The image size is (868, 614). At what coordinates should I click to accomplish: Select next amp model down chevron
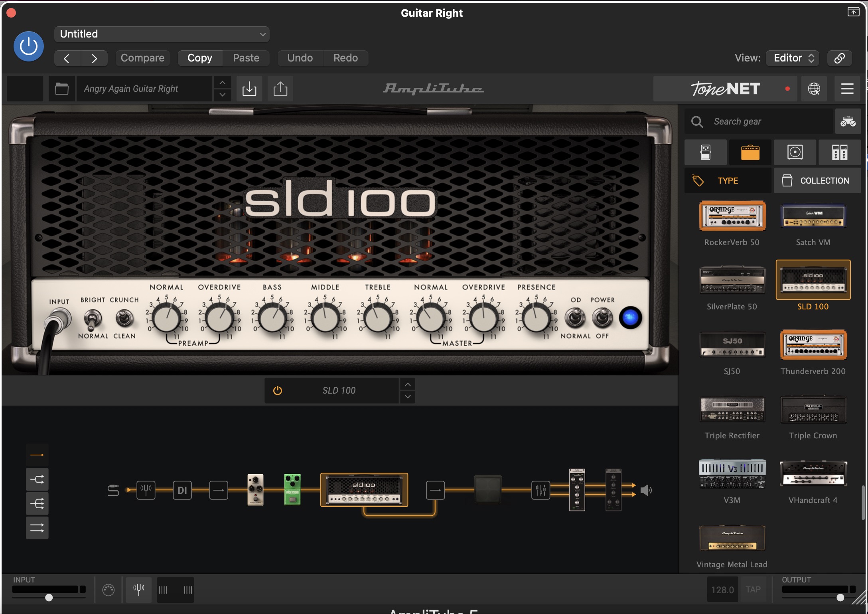coord(408,396)
